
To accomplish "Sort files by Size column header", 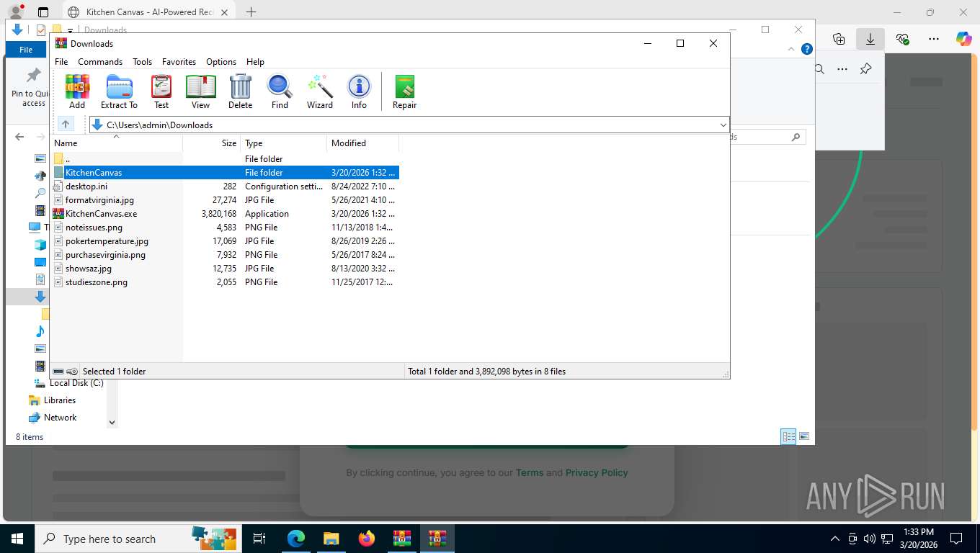I will pos(212,143).
